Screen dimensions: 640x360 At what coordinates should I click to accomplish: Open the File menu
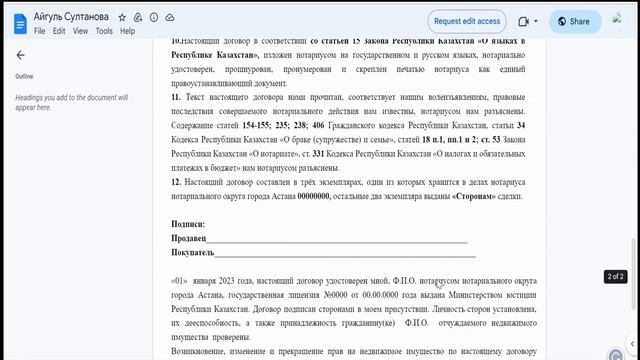click(x=40, y=31)
